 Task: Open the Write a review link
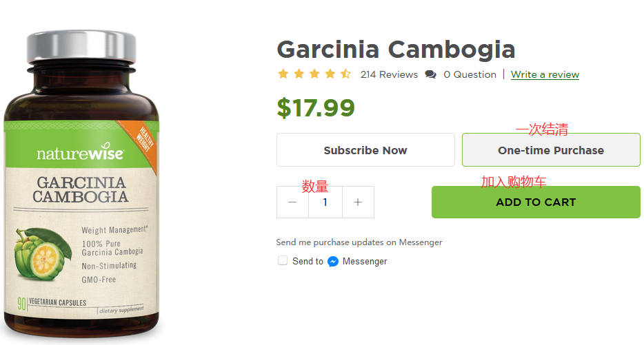point(545,74)
